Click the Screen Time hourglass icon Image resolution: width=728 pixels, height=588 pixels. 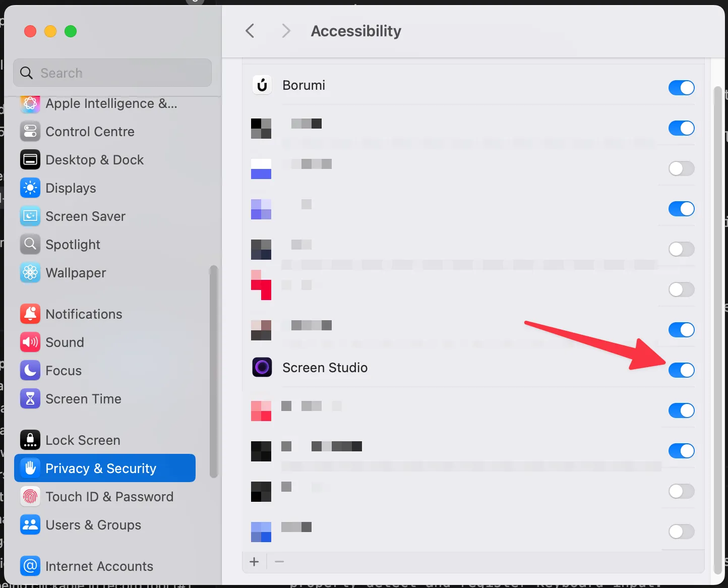point(30,398)
